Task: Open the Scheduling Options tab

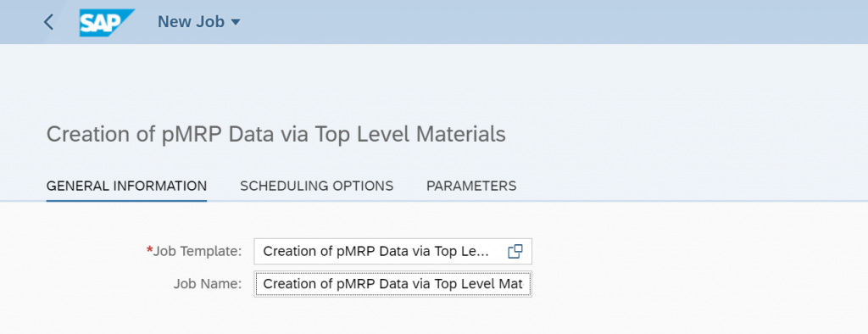Action: (x=317, y=186)
